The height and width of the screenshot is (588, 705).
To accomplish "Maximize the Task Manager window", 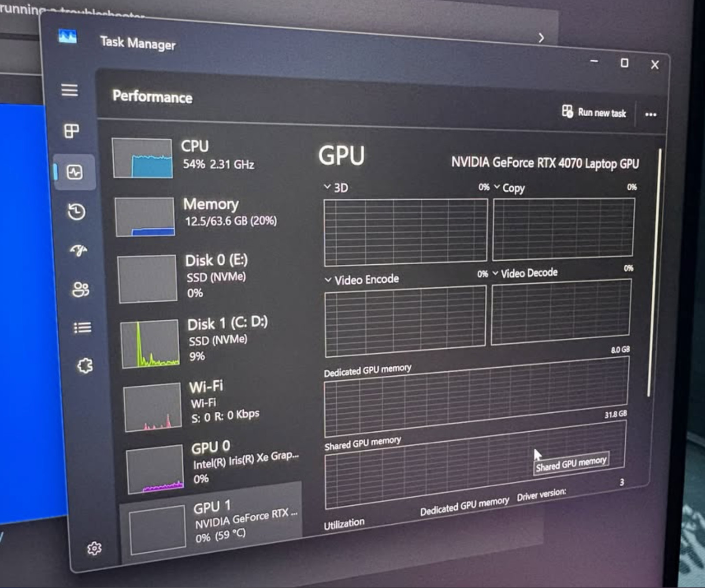I will coord(624,63).
